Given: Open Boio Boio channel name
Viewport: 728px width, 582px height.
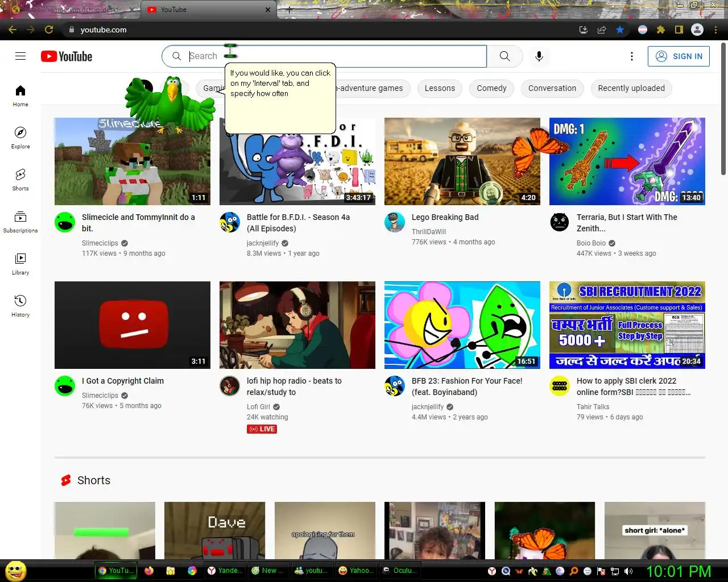Looking at the screenshot, I should coord(591,243).
